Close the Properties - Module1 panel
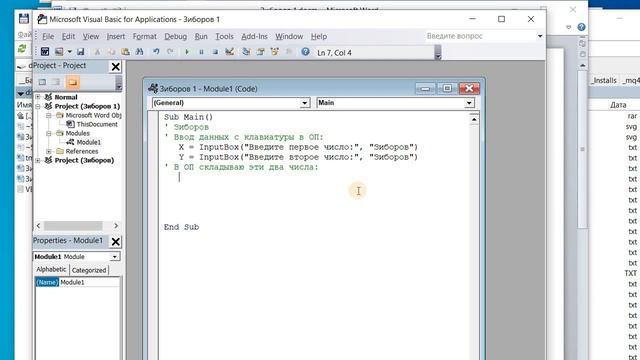 [116, 242]
